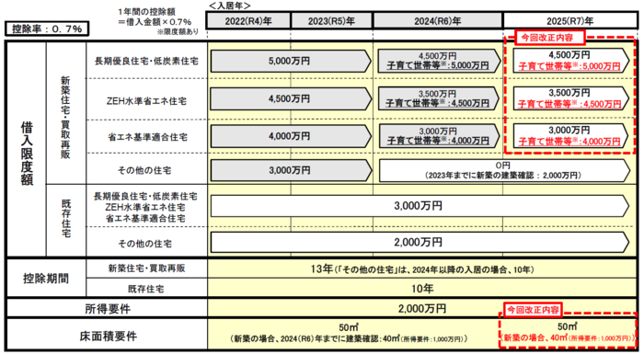
Task: Click the 13年 控除期間 cell
Action: pos(422,269)
